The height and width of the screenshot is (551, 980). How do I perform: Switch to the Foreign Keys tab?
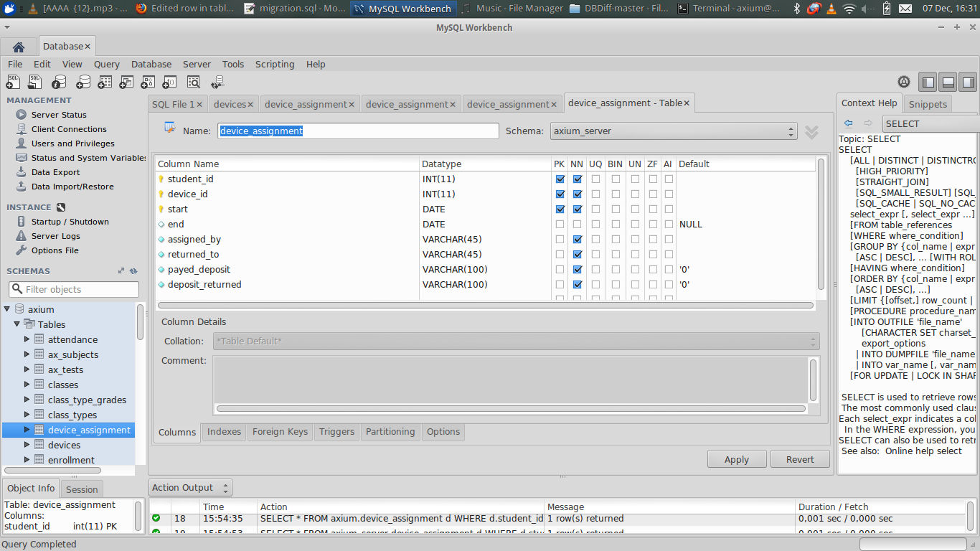[280, 432]
